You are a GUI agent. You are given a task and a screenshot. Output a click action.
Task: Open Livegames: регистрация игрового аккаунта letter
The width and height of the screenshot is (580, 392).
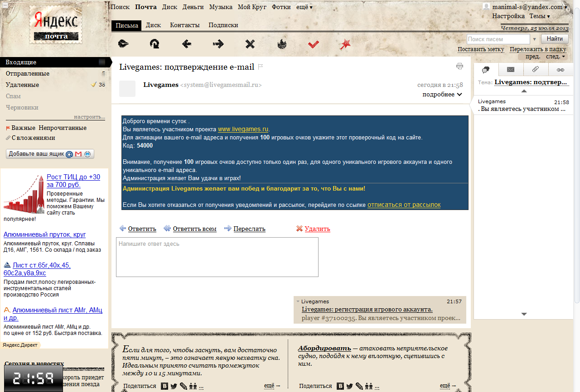[x=367, y=310]
